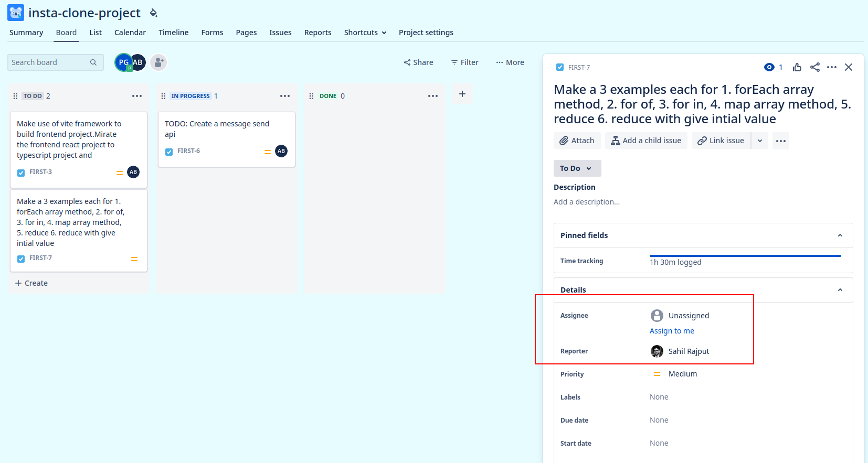Click the medium priority icon on FIRST-3 card
Screen dimensions: 868x463
[x=120, y=173]
